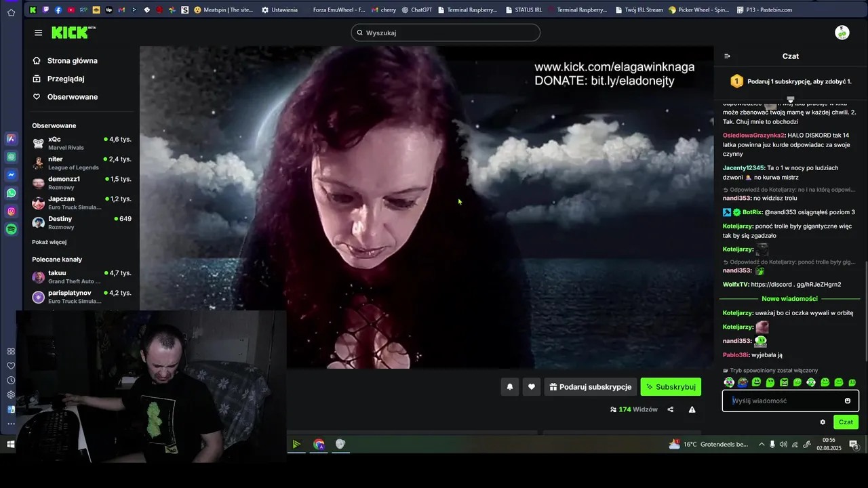Open ChatGPT bookmark
The width and height of the screenshot is (868, 488).
417,10
